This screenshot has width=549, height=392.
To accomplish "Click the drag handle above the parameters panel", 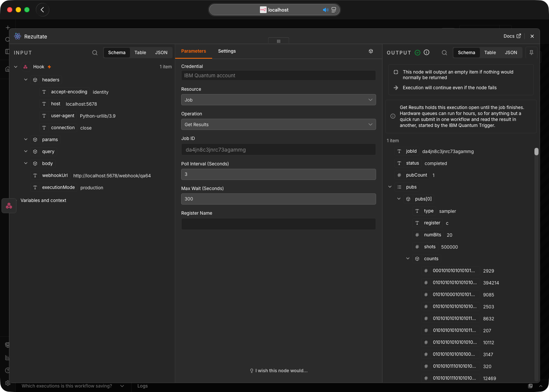I will (x=279, y=41).
